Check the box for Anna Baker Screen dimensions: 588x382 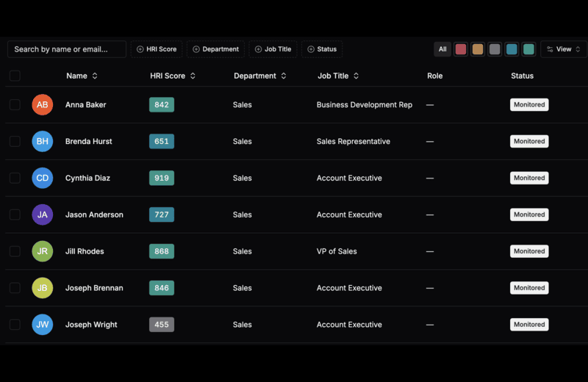pyautogui.click(x=15, y=105)
